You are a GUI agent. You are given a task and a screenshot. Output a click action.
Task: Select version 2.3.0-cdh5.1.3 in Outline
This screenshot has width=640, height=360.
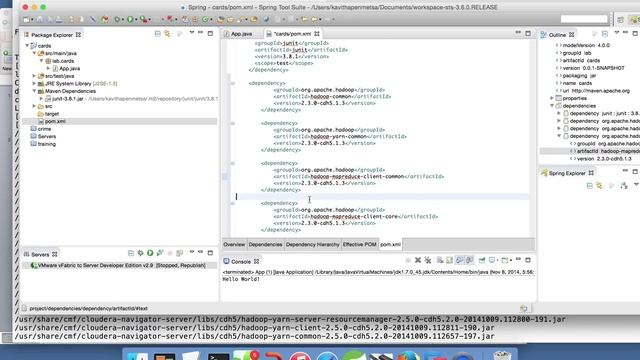point(601,159)
